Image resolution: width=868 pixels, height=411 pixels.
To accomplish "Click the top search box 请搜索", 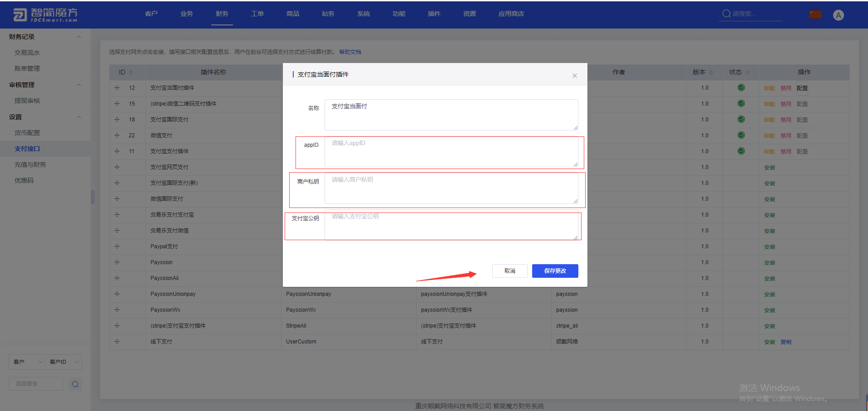I will (x=751, y=14).
